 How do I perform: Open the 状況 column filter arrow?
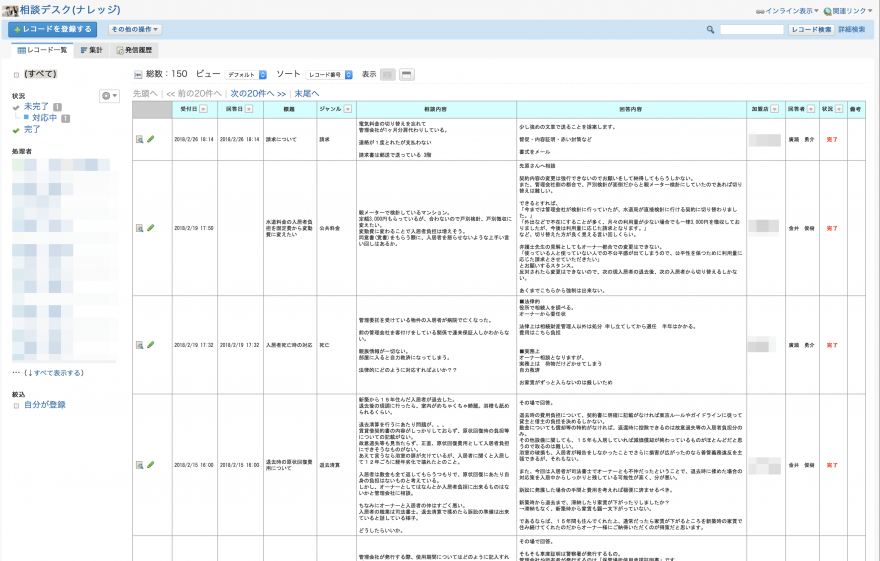point(839,109)
